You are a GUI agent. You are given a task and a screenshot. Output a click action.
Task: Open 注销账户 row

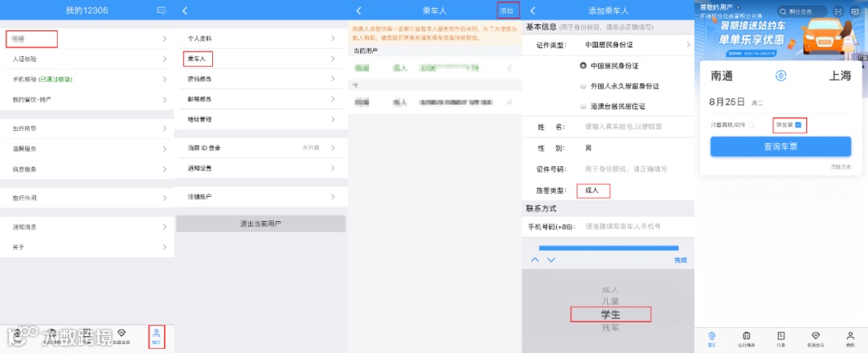[x=260, y=197]
